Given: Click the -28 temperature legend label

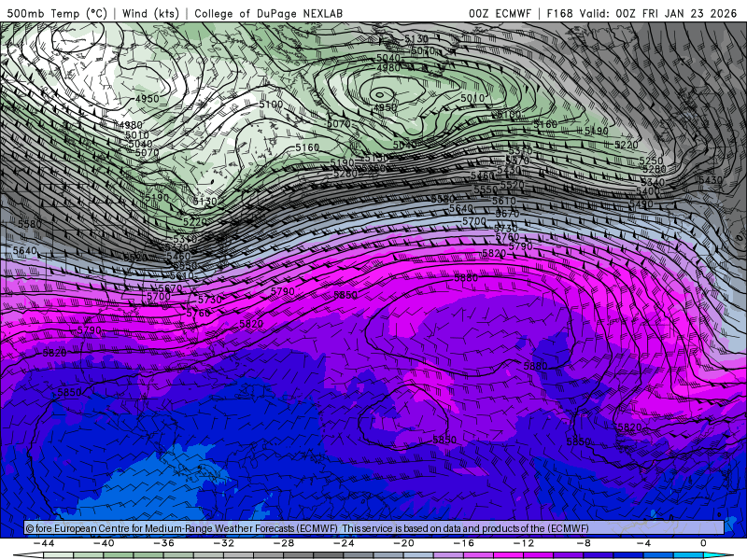Looking at the screenshot, I should pos(284,543).
